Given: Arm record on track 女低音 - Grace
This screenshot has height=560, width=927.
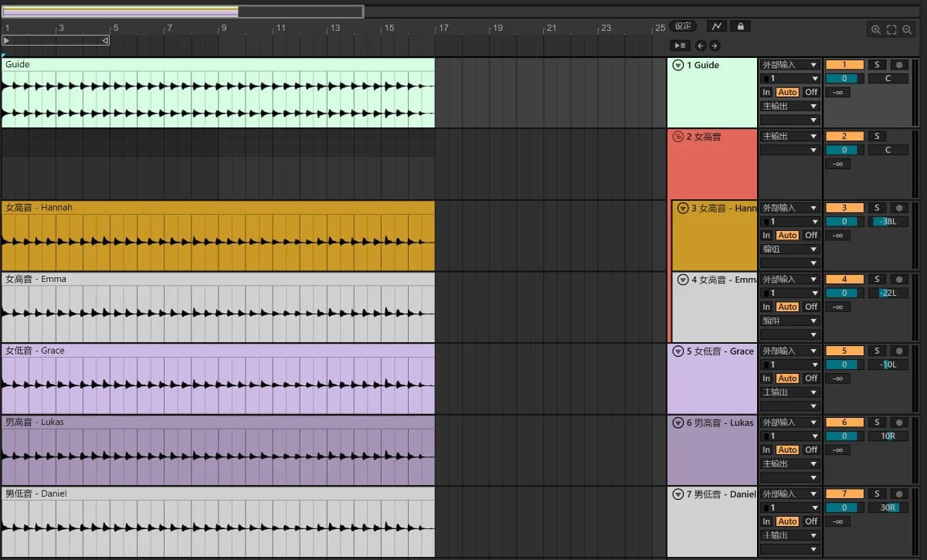Looking at the screenshot, I should point(899,351).
